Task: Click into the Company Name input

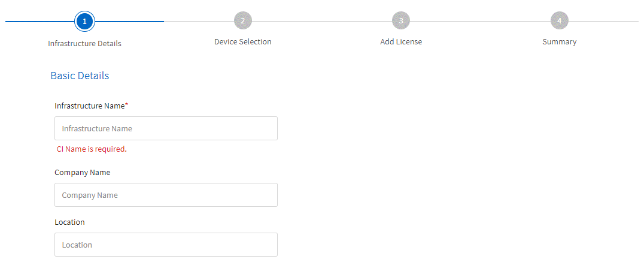Action: coord(166,195)
